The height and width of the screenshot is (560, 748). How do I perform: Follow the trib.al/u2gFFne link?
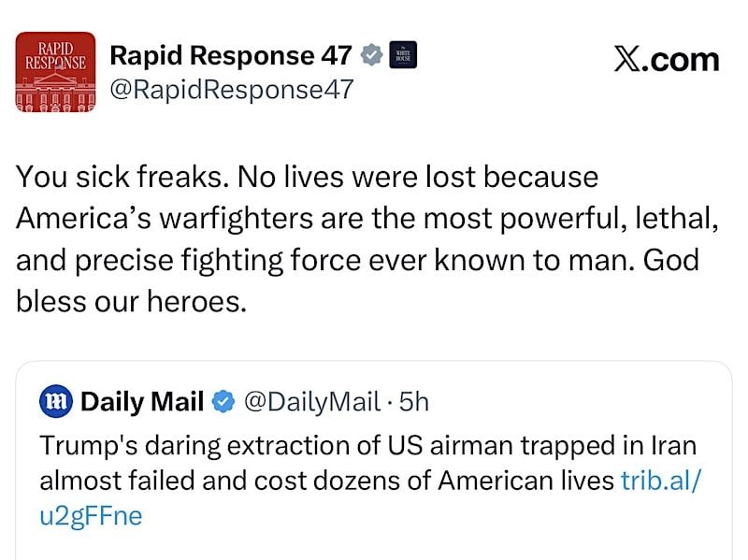click(x=660, y=481)
